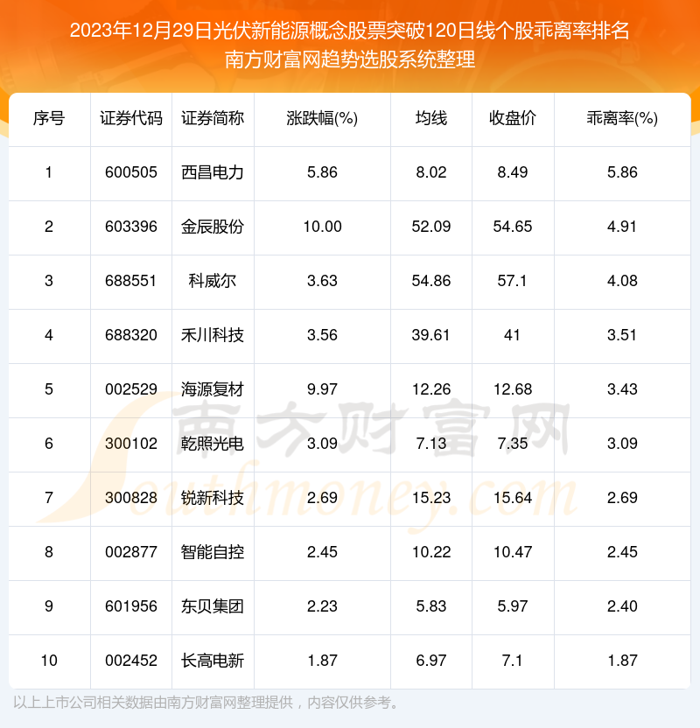The height and width of the screenshot is (728, 700).
Task: Click closing price 57.1 for 科威尔
Action: (x=512, y=281)
